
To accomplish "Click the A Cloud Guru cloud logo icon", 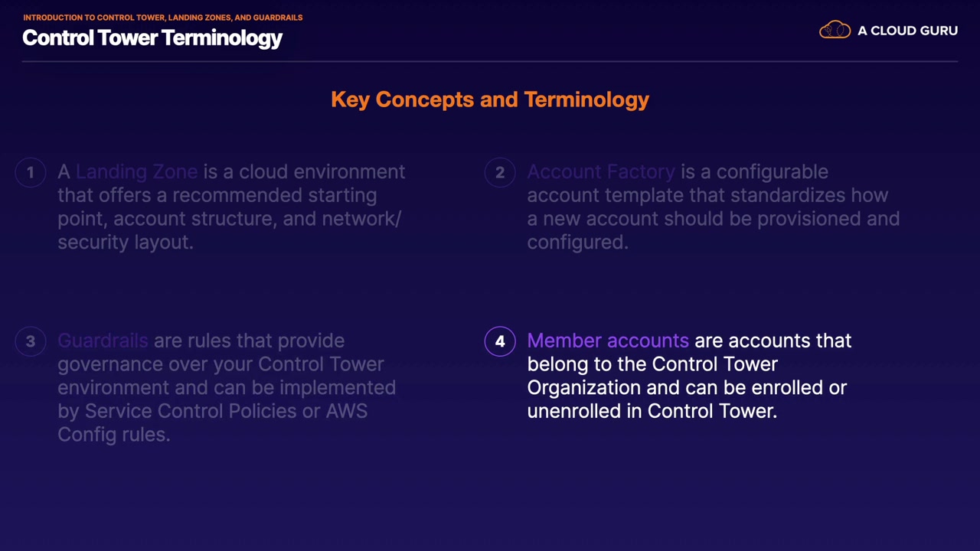I will tap(835, 31).
